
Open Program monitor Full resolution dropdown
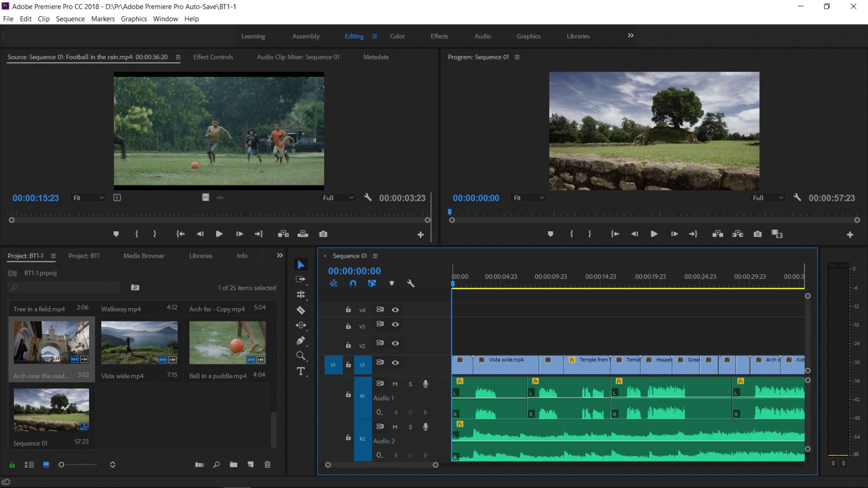[768, 198]
